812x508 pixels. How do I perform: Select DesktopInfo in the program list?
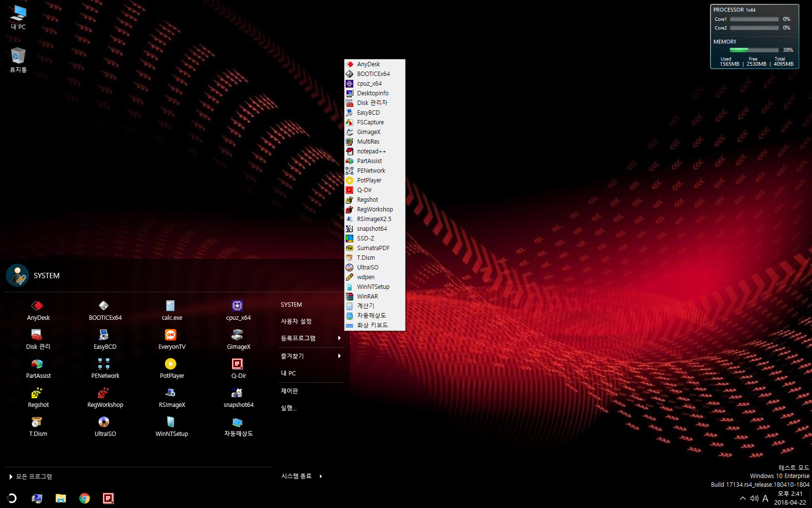[x=375, y=93]
